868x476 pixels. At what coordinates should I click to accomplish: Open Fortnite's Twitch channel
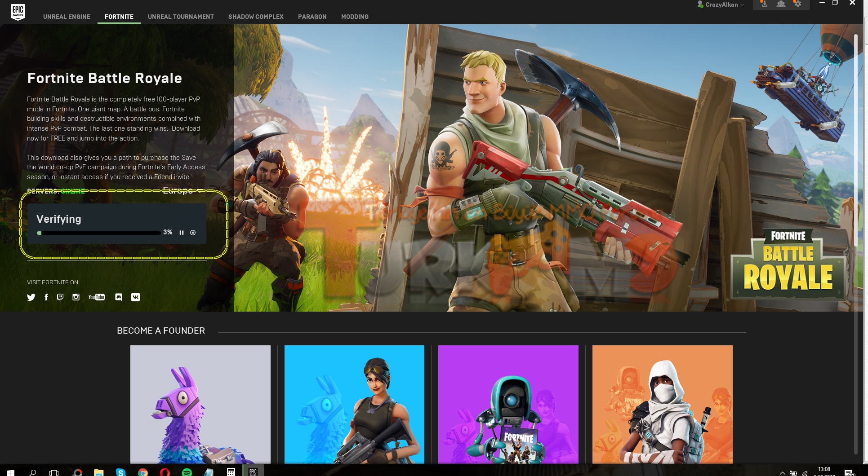coord(60,297)
